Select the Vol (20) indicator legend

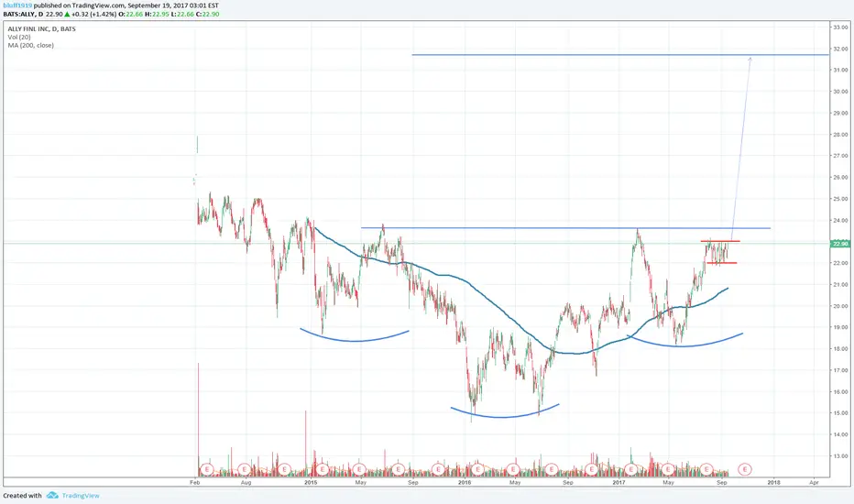(x=19, y=37)
